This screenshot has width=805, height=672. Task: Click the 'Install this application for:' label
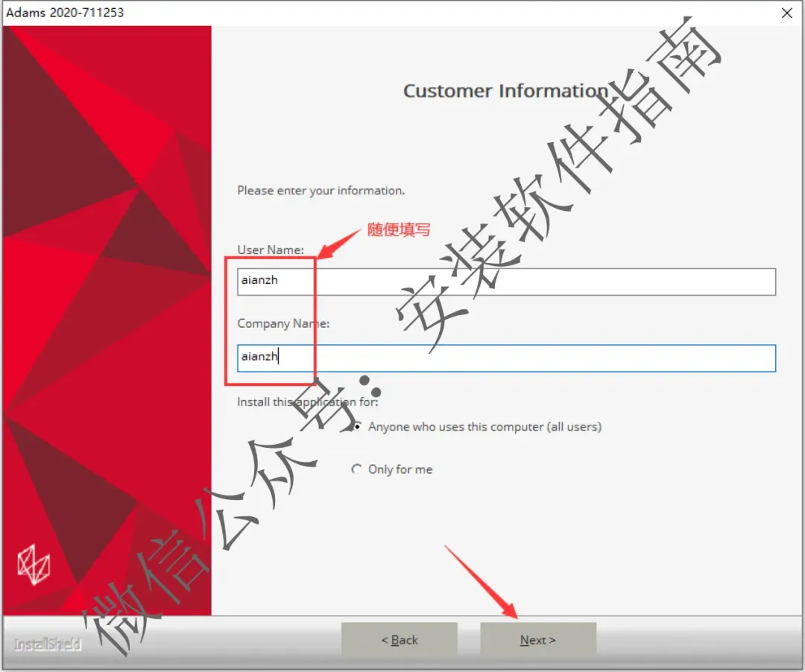(x=308, y=402)
